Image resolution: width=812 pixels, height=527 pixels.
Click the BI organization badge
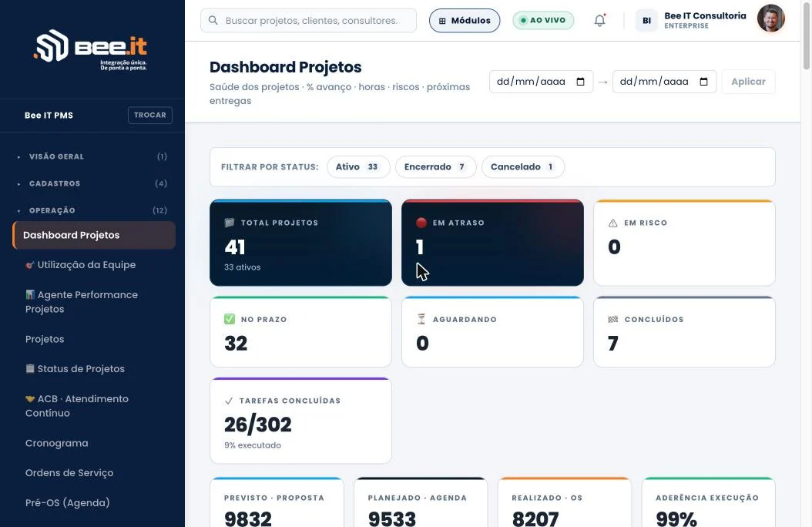click(646, 21)
